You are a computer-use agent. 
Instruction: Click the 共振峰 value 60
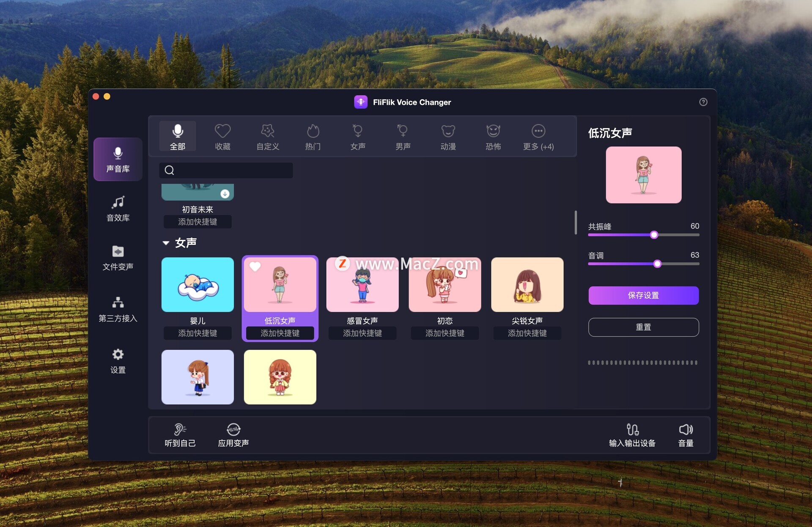click(695, 226)
